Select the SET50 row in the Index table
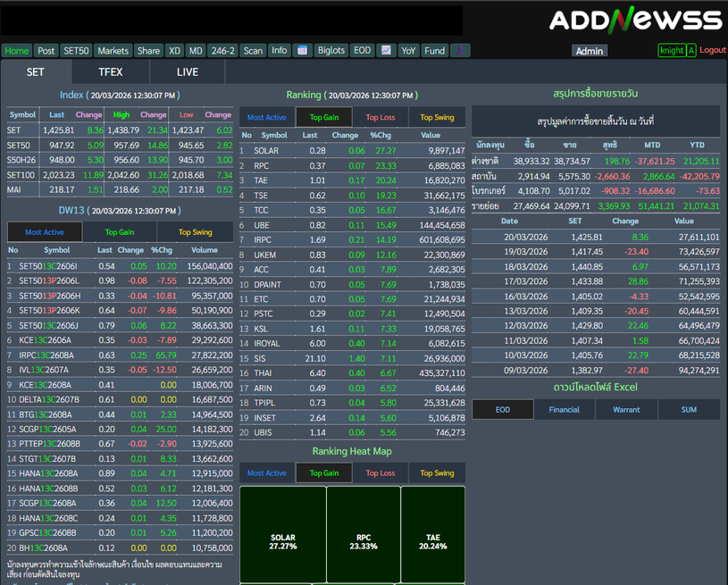Screen dimensions: 728x585 [x=18, y=145]
